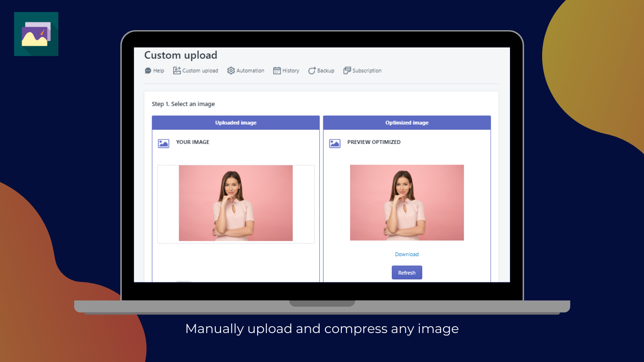Open the Automation section

(x=246, y=71)
